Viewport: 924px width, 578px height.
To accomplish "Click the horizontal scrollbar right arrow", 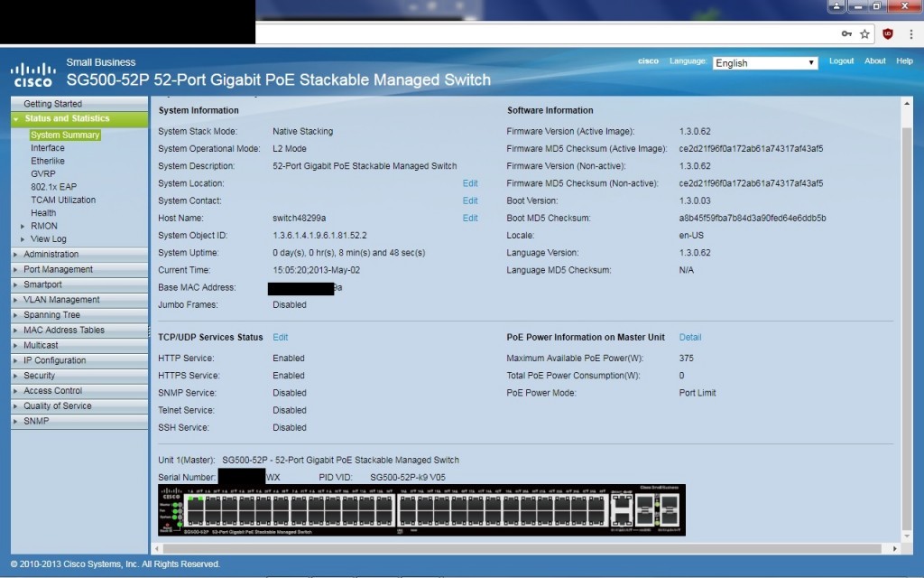I will tap(894, 548).
